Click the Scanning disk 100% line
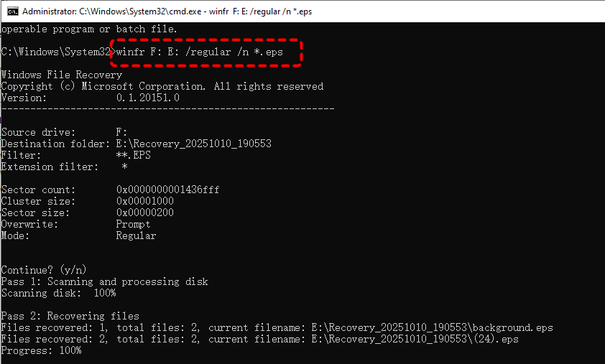 pos(59,293)
